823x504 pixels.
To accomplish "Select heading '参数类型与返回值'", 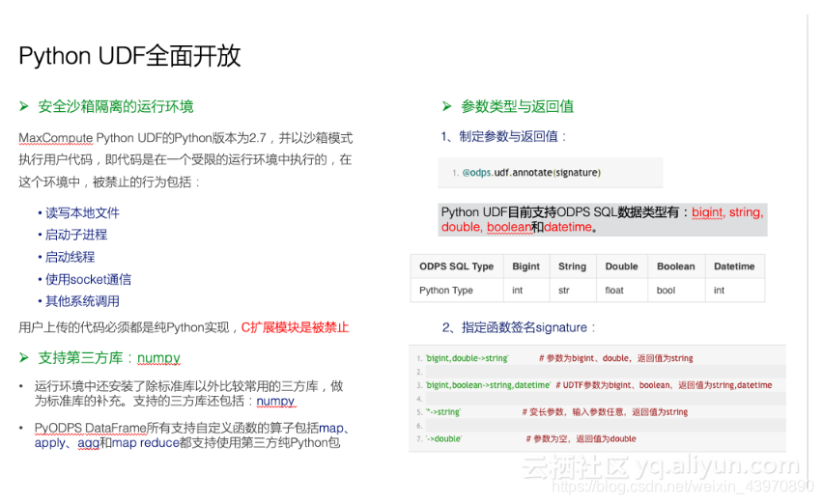I will tap(517, 106).
